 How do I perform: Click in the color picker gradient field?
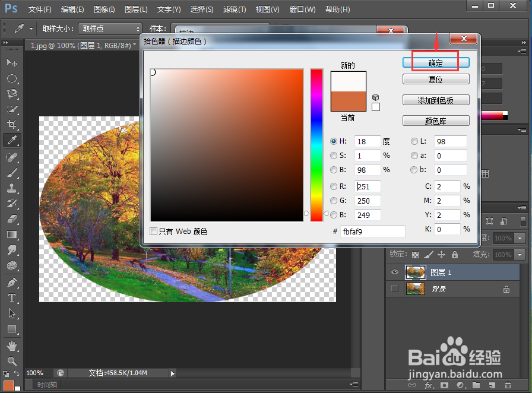227,145
